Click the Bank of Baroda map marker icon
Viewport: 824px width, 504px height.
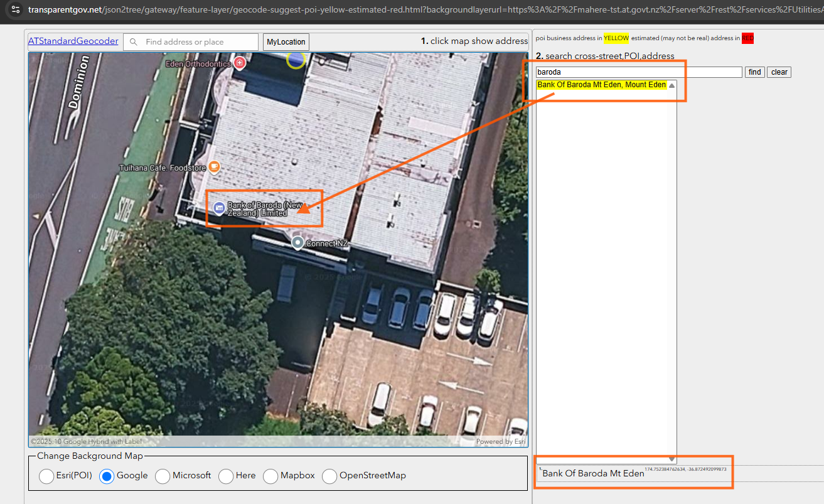tap(219, 208)
